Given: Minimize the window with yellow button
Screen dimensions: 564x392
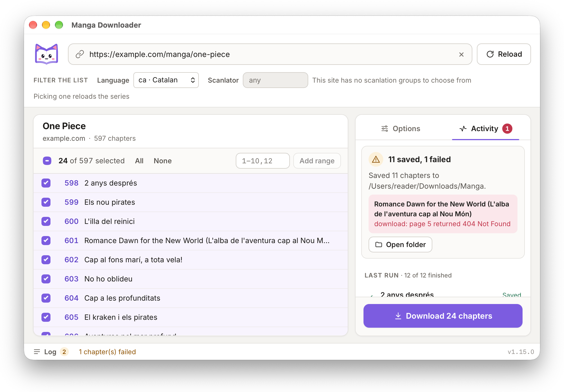Looking at the screenshot, I should 46,25.
